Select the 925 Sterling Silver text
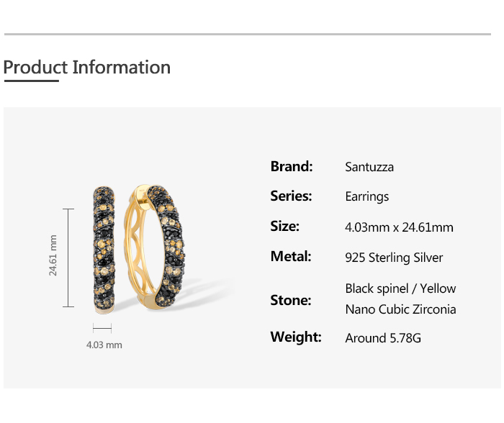 click(394, 258)
